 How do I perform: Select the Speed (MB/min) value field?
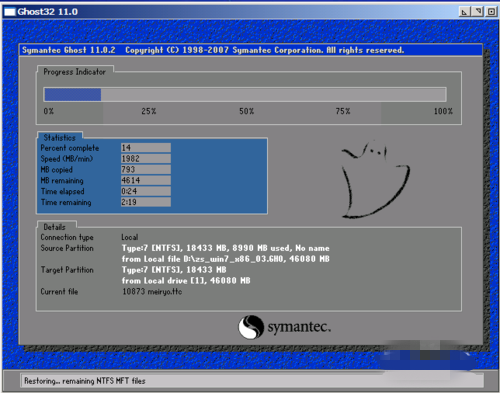click(146, 159)
